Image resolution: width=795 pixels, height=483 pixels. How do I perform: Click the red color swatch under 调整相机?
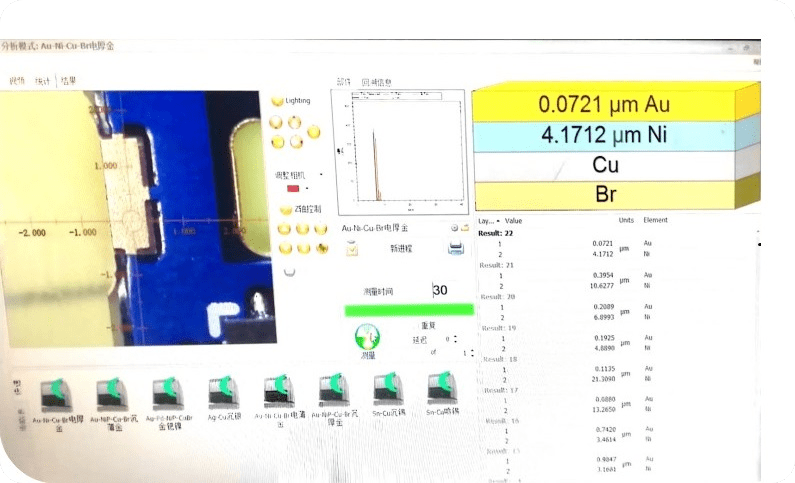293,189
